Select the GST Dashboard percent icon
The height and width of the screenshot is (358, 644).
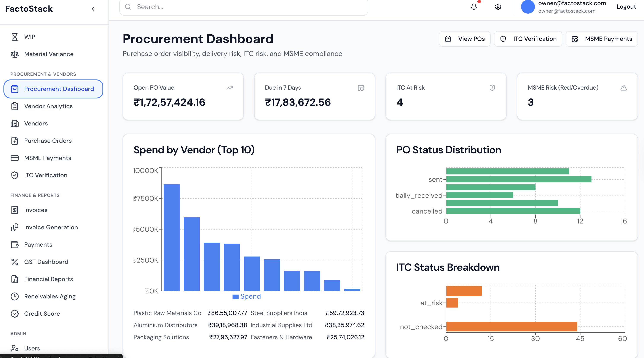(15, 261)
